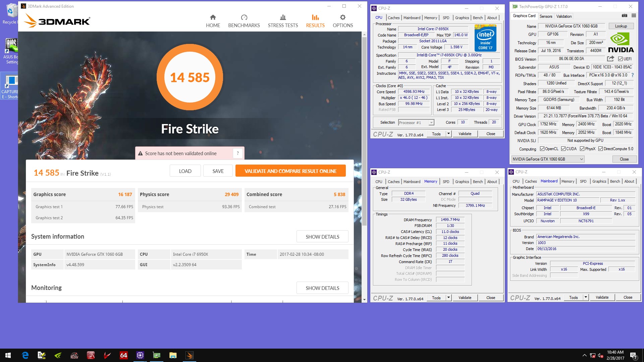Open the action center notifications icon
Viewport: 644px width, 362px height.
[633, 355]
